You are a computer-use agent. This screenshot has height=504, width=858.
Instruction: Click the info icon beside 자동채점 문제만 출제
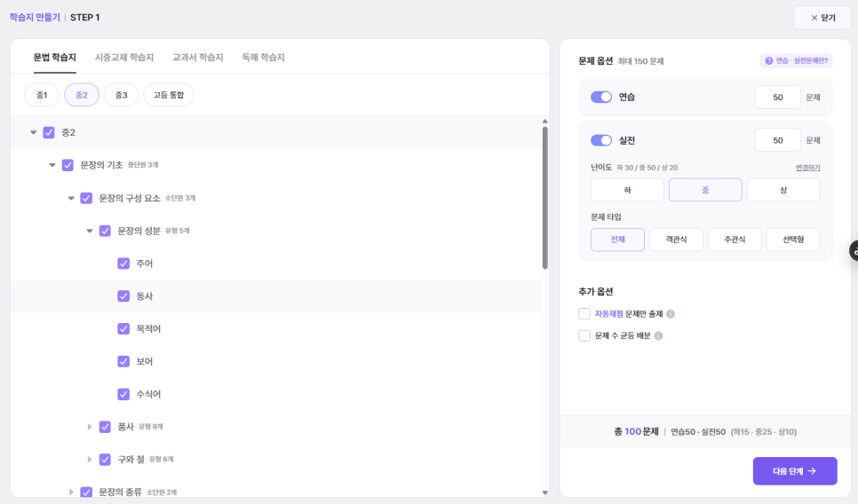click(x=671, y=314)
